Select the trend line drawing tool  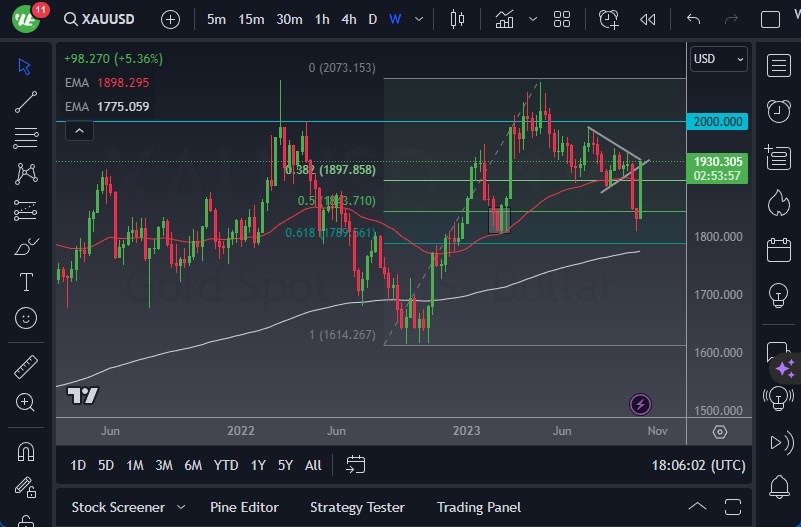(27, 102)
